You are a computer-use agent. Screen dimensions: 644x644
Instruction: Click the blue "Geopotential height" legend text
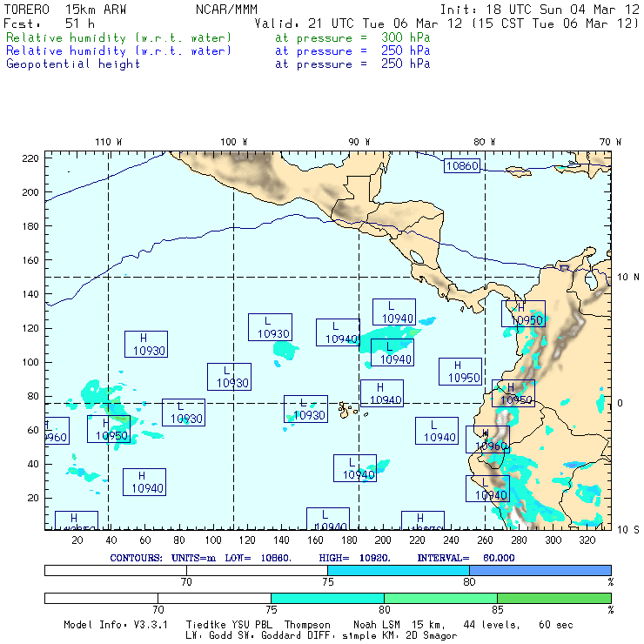[73, 64]
